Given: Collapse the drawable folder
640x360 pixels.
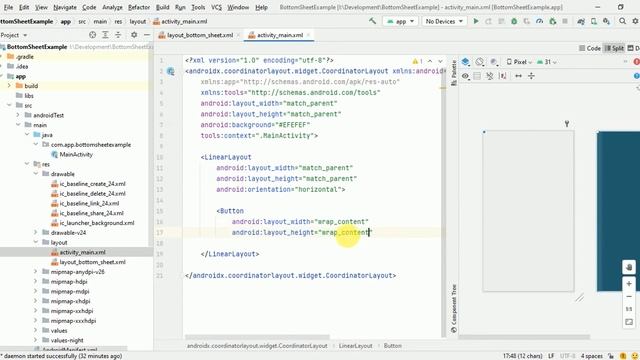Looking at the screenshot, I should point(36,174).
